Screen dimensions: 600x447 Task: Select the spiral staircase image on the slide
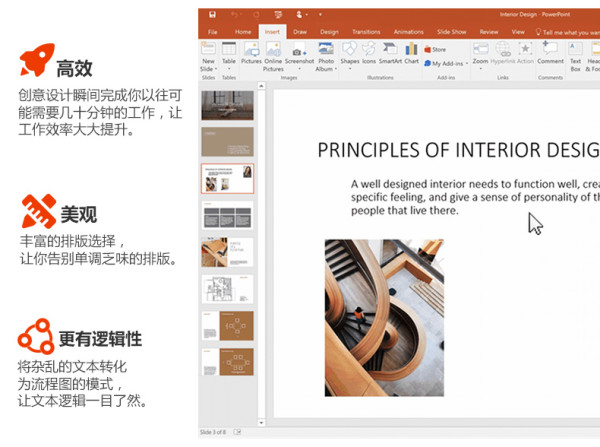coord(384,318)
